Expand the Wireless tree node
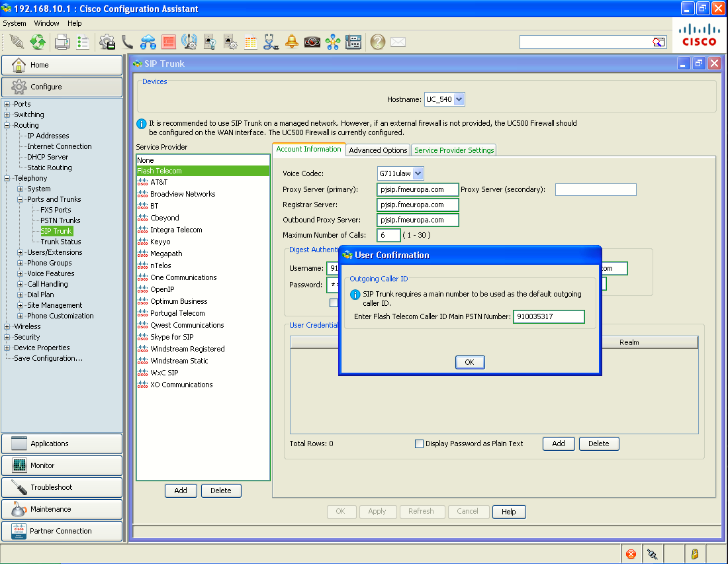 pyautogui.click(x=7, y=326)
